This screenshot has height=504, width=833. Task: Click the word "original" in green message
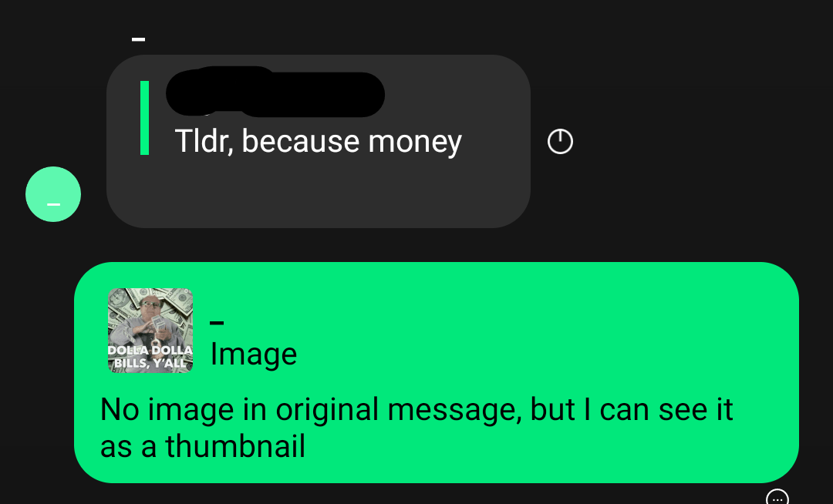point(327,410)
